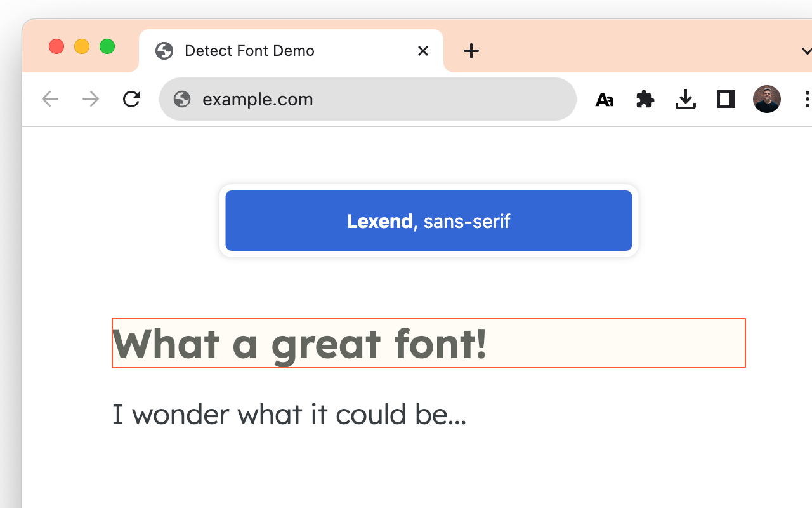Click the green traffic-light window button

107,46
